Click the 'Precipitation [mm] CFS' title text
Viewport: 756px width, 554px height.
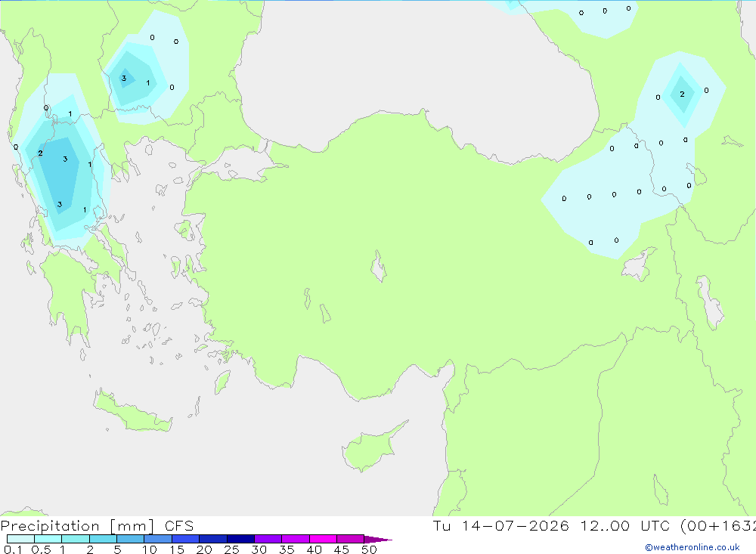click(97, 526)
